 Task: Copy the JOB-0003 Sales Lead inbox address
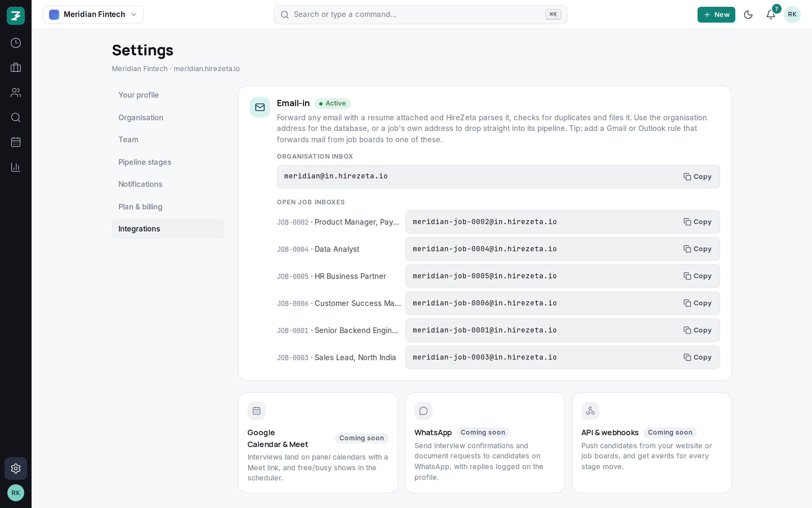click(697, 357)
